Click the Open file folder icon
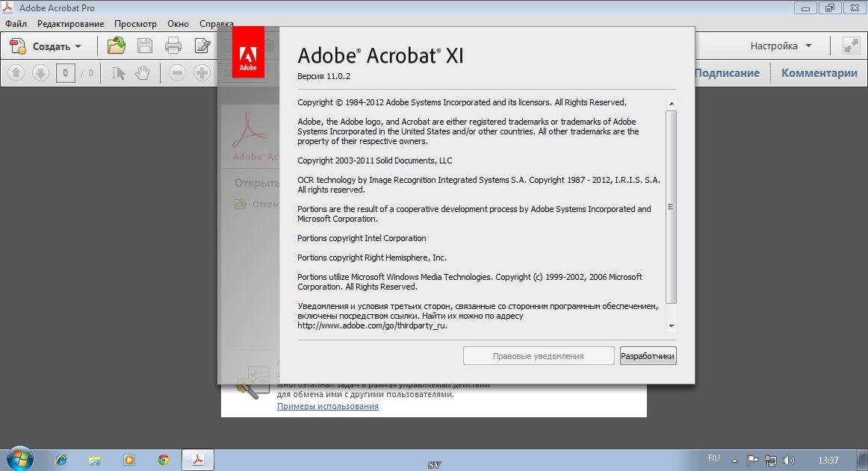The width and height of the screenshot is (868, 471). click(117, 46)
